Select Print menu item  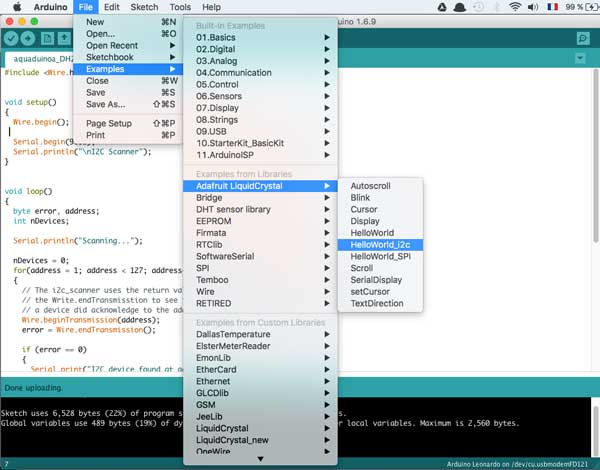pos(127,135)
